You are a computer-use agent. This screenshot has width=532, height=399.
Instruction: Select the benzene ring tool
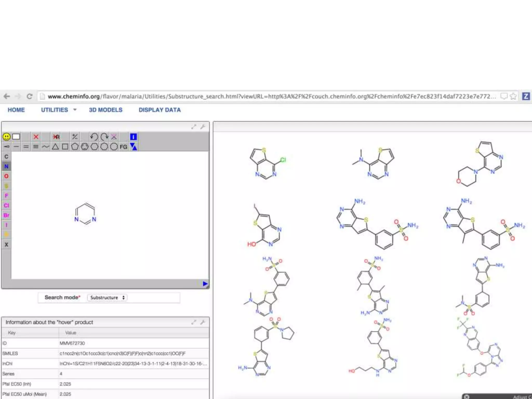85,147
